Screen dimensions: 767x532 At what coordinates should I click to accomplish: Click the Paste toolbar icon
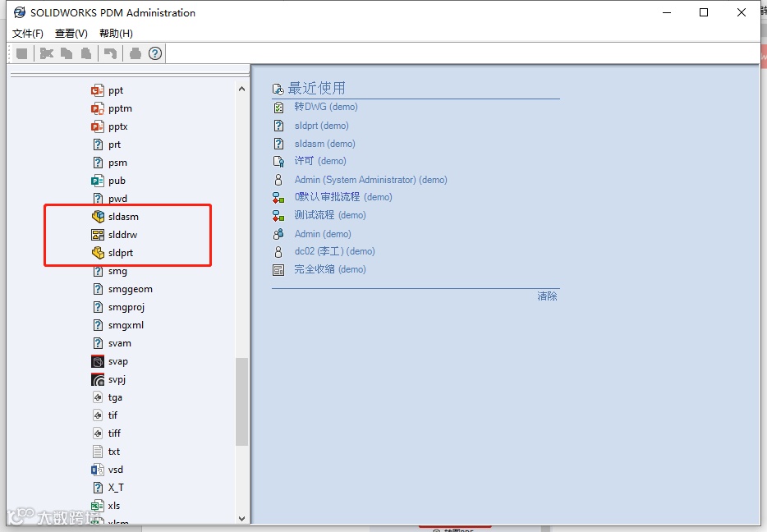pyautogui.click(x=86, y=53)
